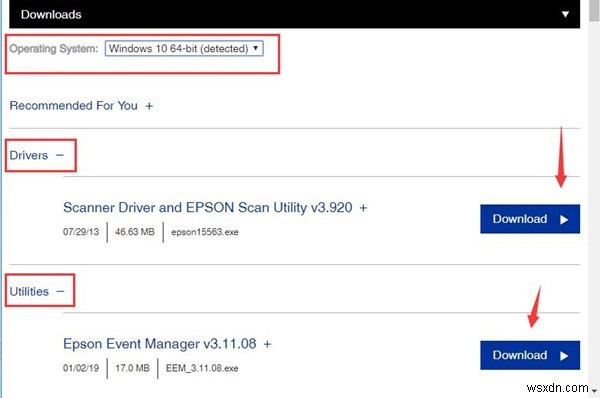
Task: Download the Scanner Driver and EPSON Scan Utility
Action: [x=530, y=219]
